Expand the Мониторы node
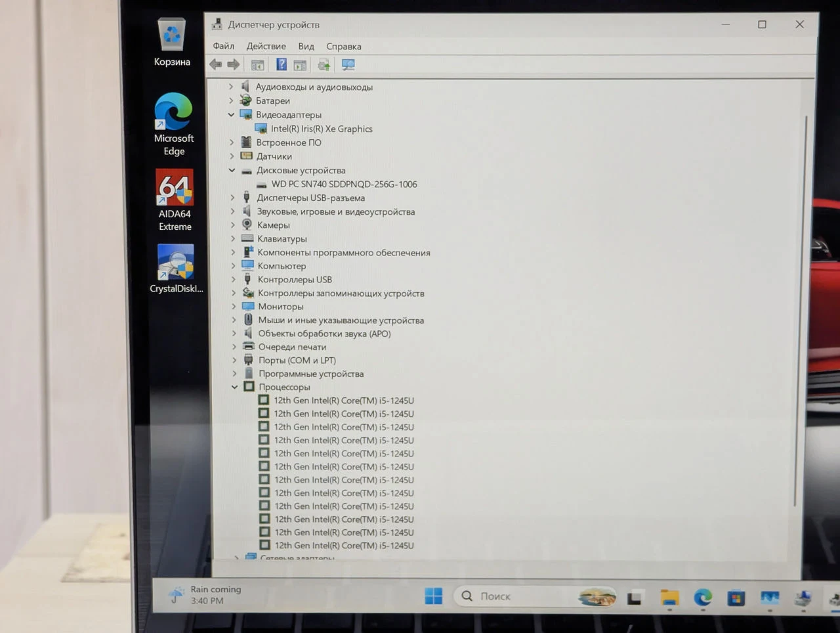Screen dimensions: 840x633 click(234, 307)
